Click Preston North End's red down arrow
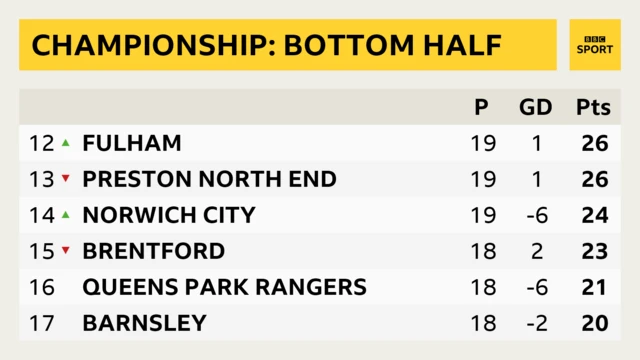This screenshot has height=360, width=640. point(66,178)
